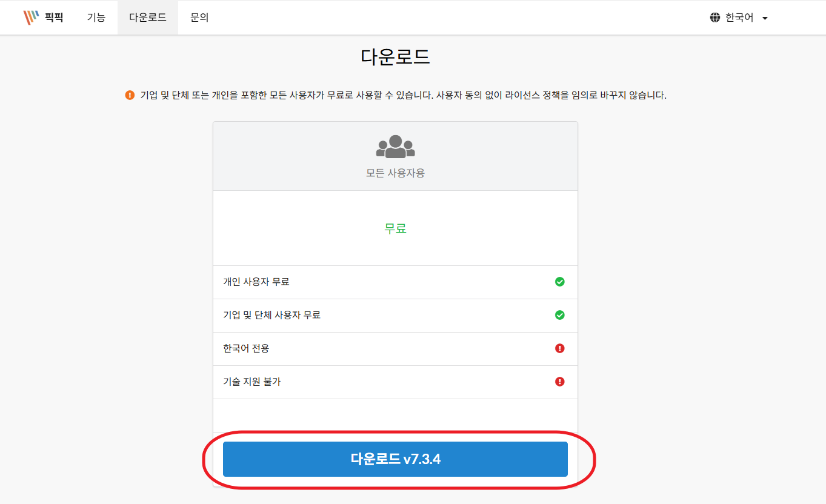Click the 다운로드 page heading

coord(396,56)
